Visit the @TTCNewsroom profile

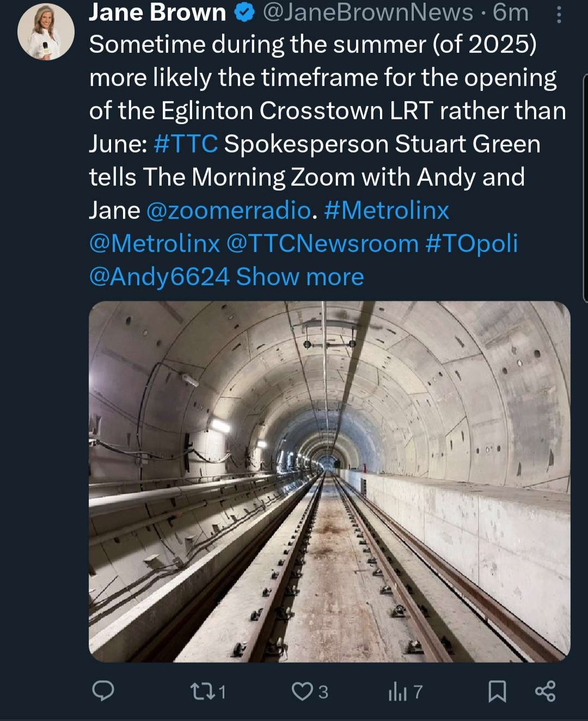click(322, 243)
